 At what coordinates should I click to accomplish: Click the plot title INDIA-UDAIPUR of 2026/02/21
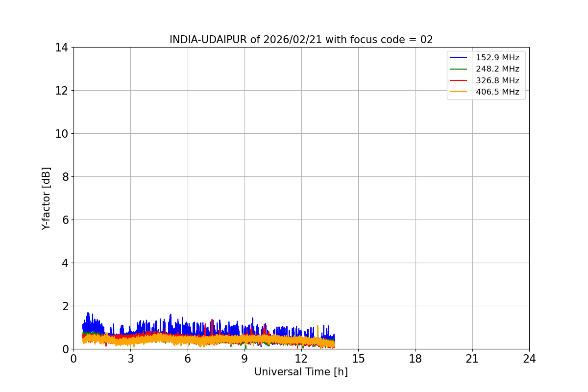pyautogui.click(x=301, y=40)
